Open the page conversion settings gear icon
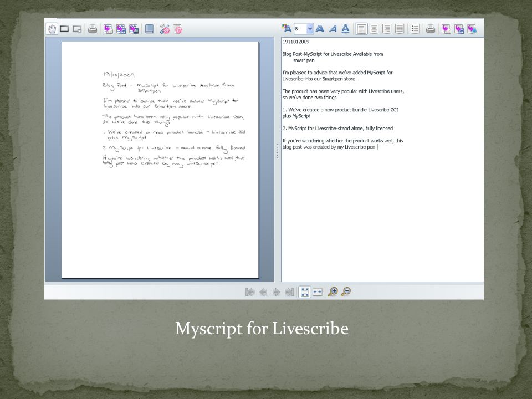The image size is (532, 399). coord(177,29)
